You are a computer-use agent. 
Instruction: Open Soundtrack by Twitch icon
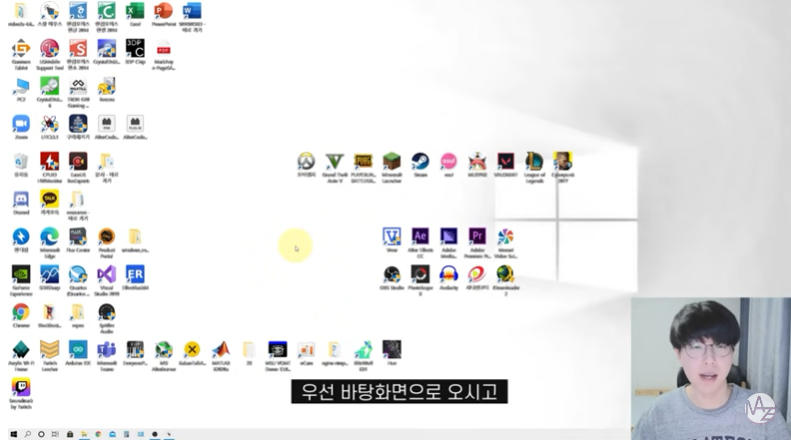coord(21,394)
